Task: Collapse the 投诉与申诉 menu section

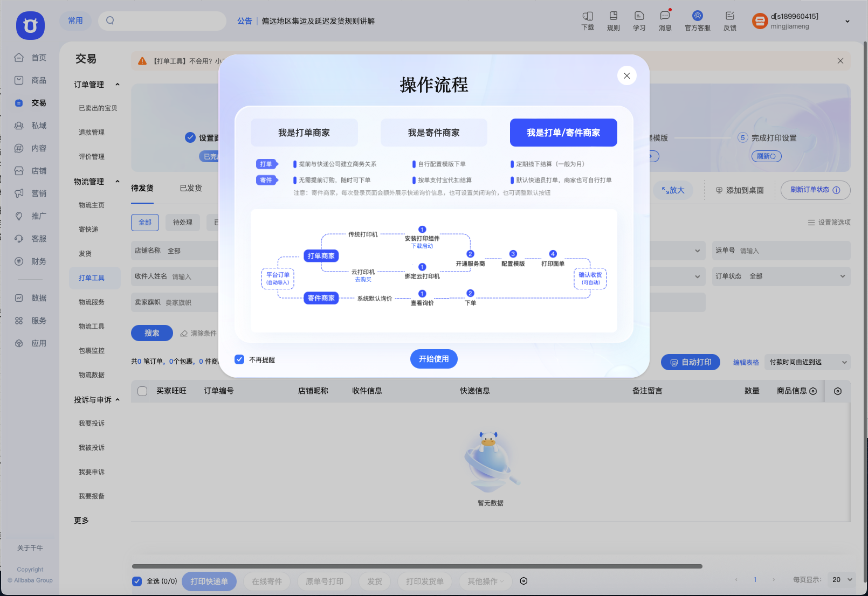Action: tap(118, 400)
